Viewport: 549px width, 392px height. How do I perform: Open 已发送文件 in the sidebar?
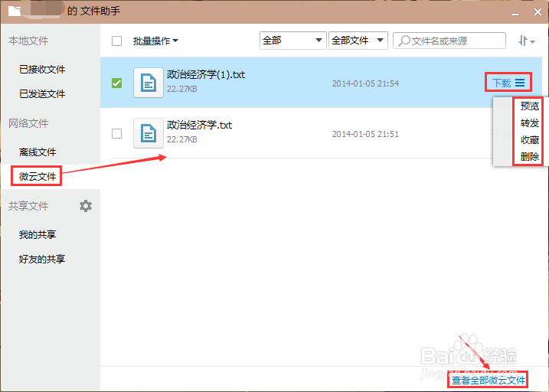(42, 94)
